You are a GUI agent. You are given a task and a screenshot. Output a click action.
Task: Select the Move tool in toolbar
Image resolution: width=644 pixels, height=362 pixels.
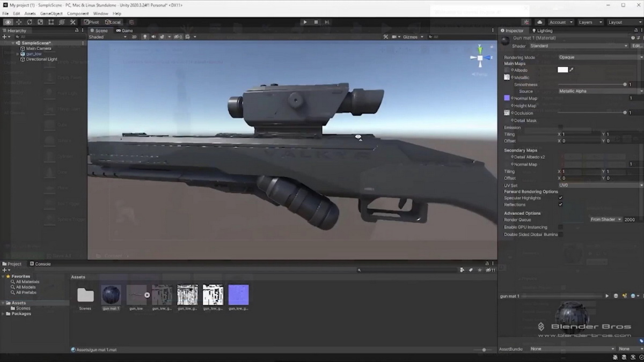(x=19, y=22)
